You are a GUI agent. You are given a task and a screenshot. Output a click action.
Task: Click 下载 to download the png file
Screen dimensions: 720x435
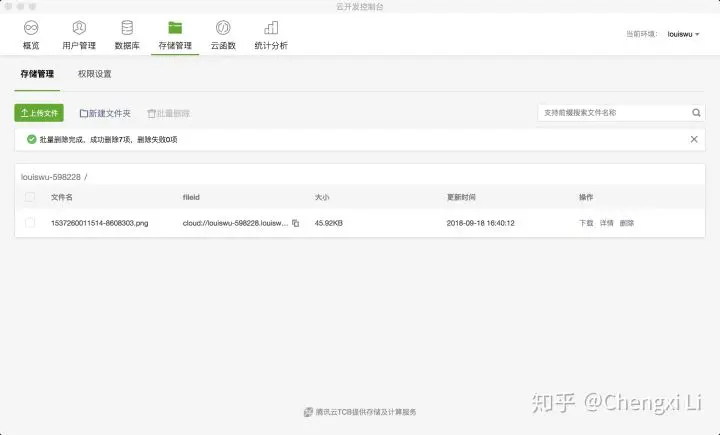click(586, 223)
